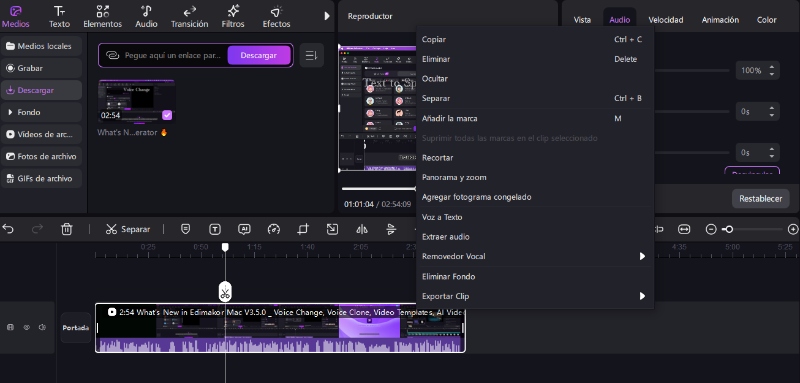Open the Audio library in top toolbar

tap(146, 17)
